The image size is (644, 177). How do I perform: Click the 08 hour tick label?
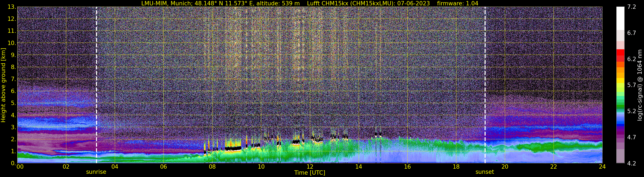212,167
